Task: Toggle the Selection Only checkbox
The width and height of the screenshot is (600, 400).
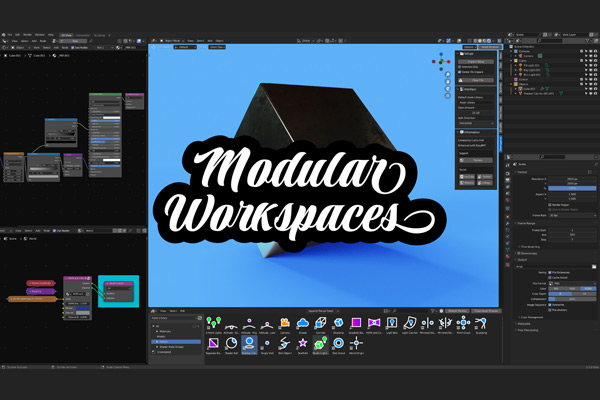Action: coord(460,67)
